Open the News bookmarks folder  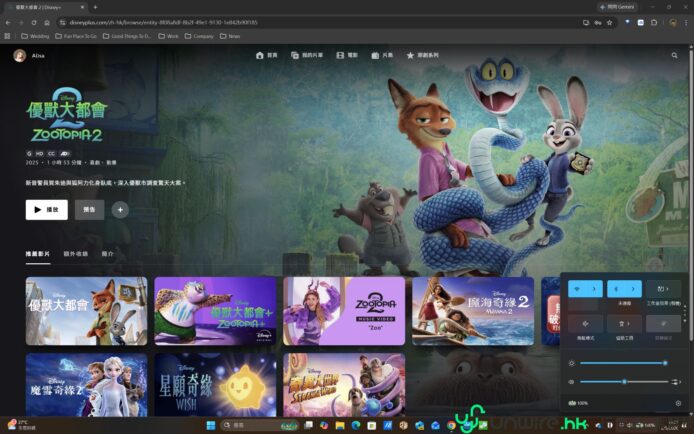pos(230,36)
